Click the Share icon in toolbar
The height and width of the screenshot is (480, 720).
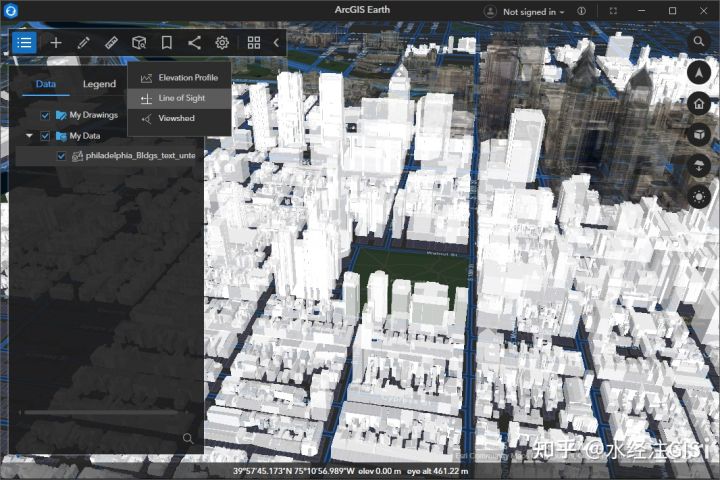click(x=195, y=43)
